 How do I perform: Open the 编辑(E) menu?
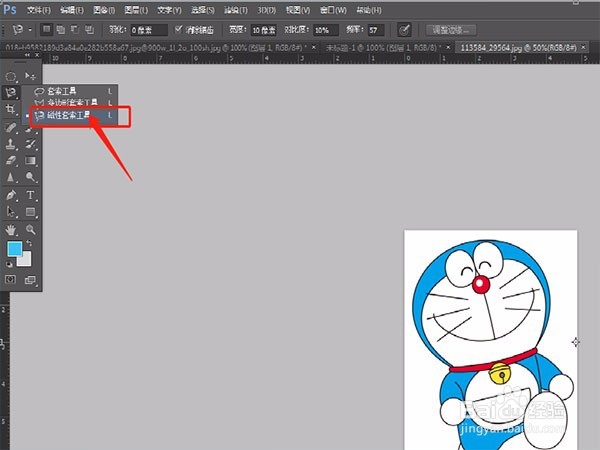tap(72, 10)
